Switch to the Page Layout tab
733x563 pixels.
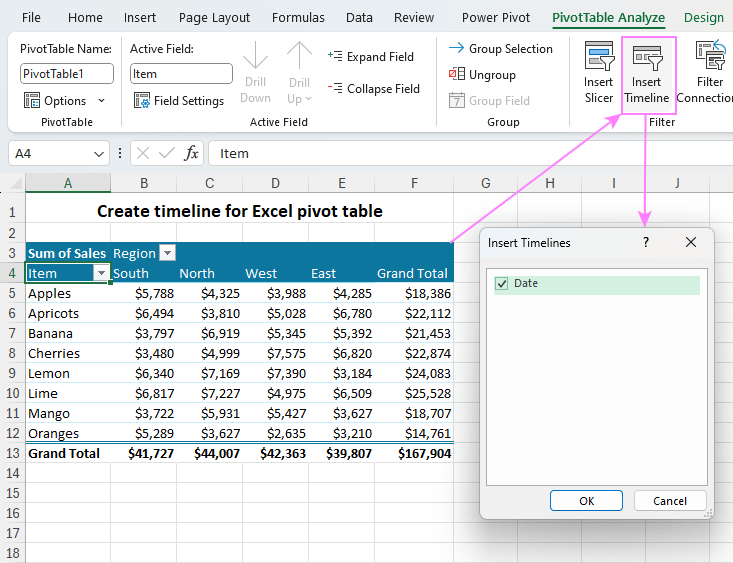coord(214,18)
